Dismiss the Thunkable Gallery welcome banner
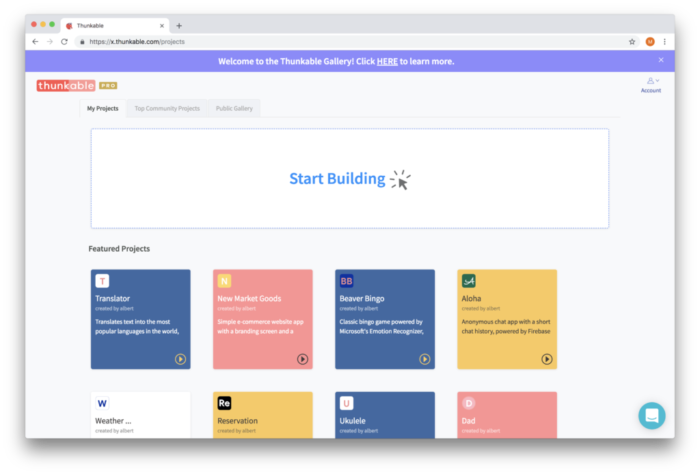Screen dimensions: 700x474 click(x=661, y=60)
